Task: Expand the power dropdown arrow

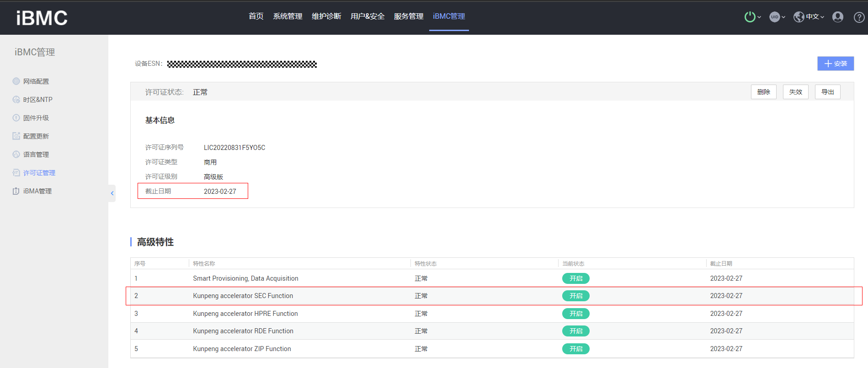Action: pos(759,17)
